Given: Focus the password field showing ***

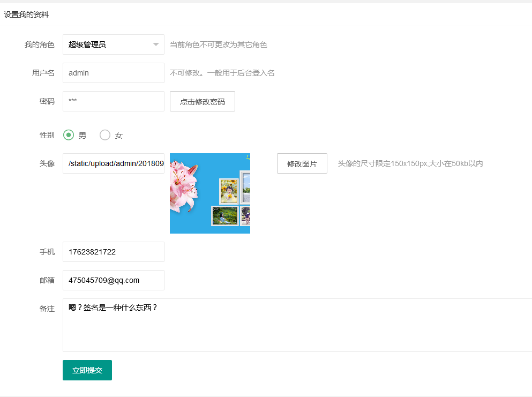Looking at the screenshot, I should point(113,101).
